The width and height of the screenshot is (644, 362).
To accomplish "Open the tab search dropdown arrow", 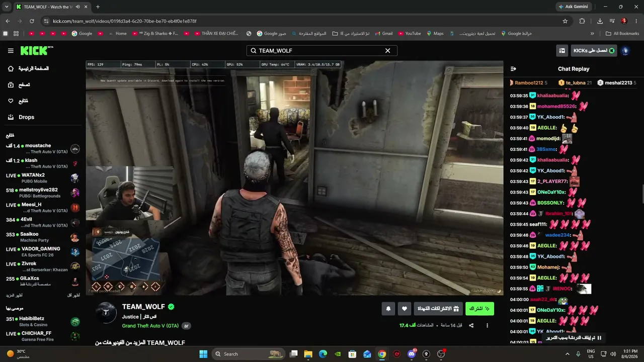I will click(7, 7).
